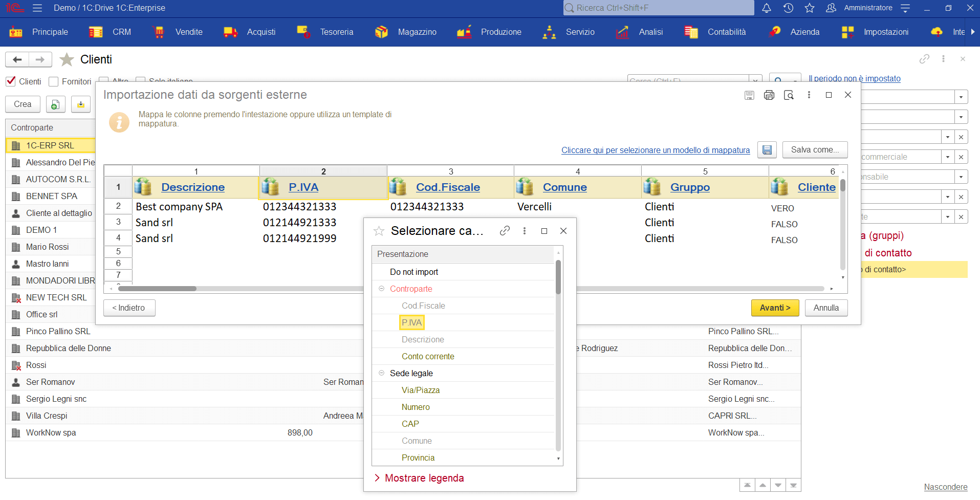Open more menu in Selezionare dialog
Screen dimensions: 980x500
click(525, 231)
